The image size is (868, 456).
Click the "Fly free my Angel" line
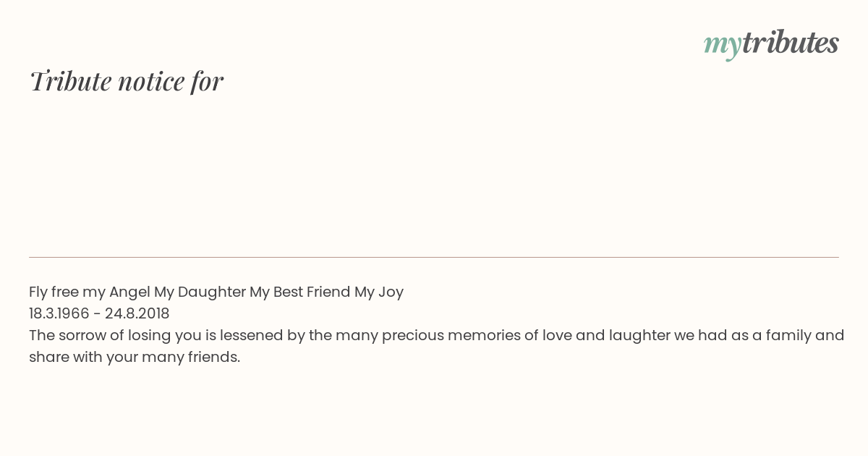tap(216, 292)
